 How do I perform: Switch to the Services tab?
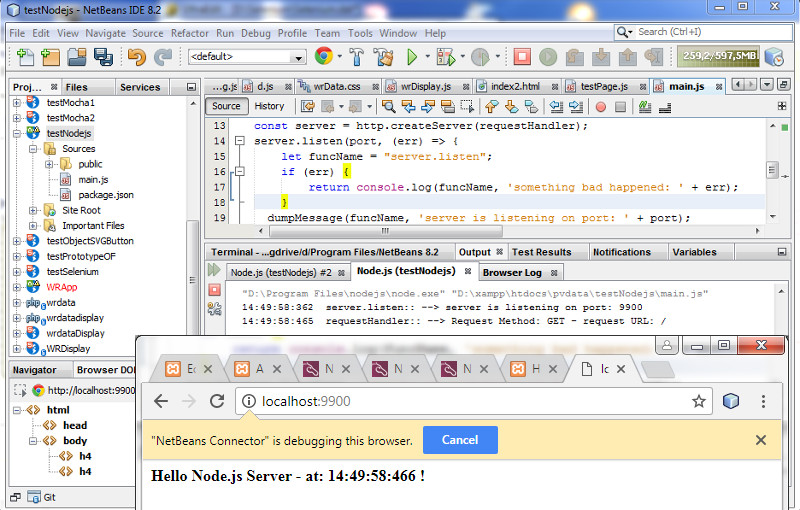(140, 87)
